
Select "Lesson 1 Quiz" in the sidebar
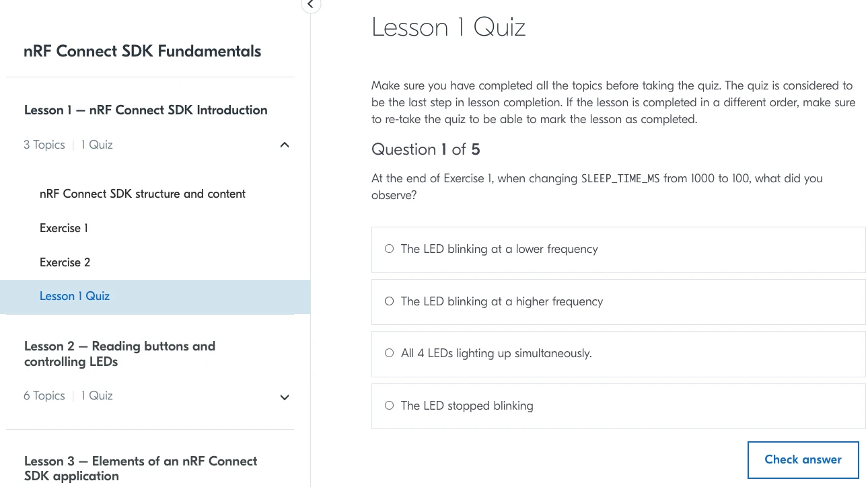[x=74, y=296]
